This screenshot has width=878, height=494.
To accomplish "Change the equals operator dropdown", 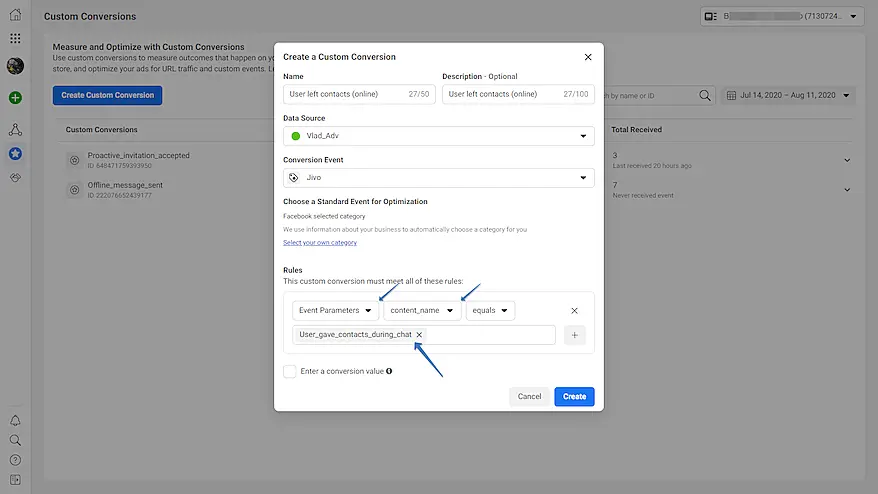I will [490, 311].
